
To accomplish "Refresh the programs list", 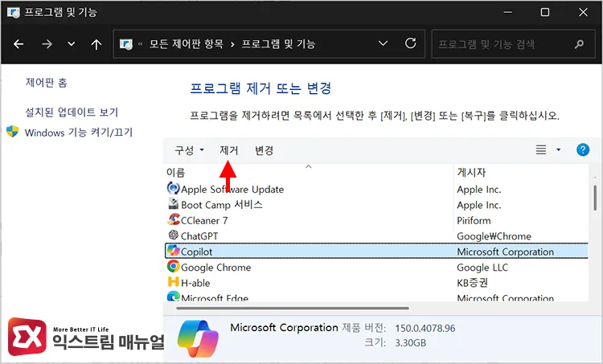I will pyautogui.click(x=410, y=43).
